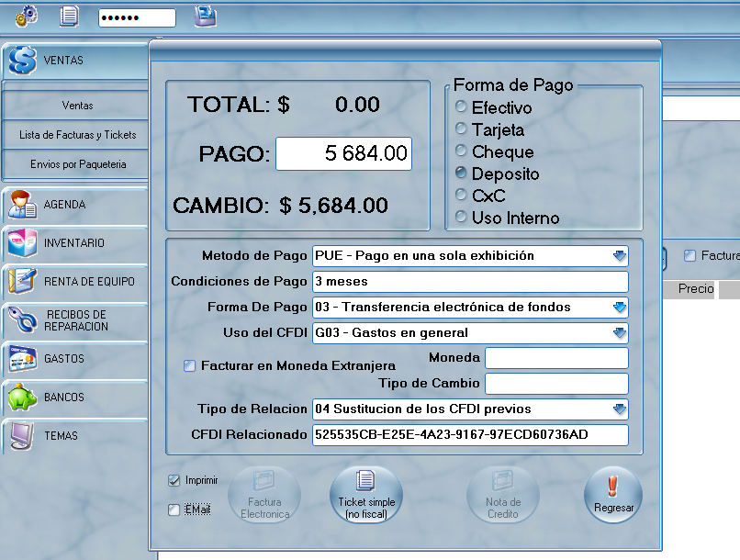Screen dimensions: 740x560
Task: Click the BANCOS sidebar label
Action: click(64, 398)
